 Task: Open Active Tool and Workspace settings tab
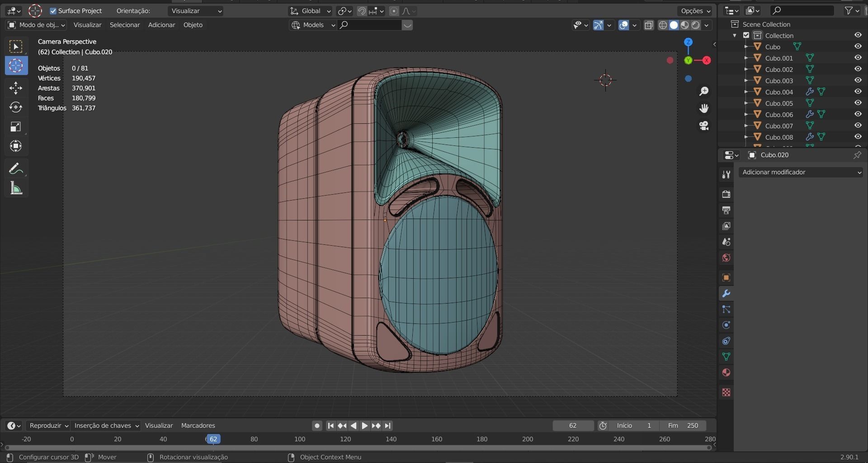tap(726, 175)
